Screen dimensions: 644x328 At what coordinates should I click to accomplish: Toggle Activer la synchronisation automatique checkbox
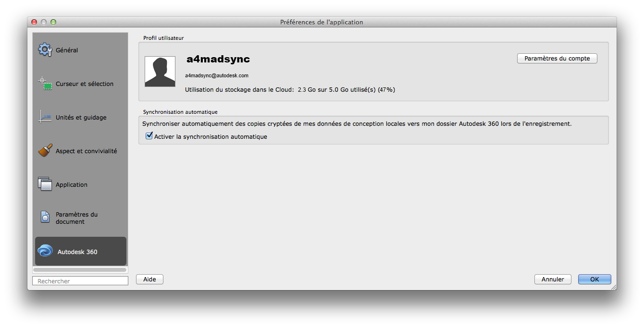[149, 136]
